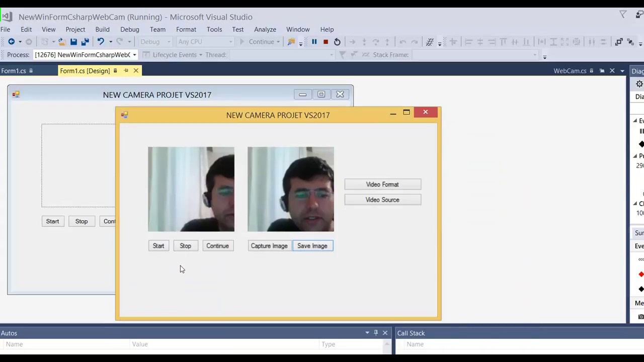
Task: Pause debugging with the Break All icon
Action: tap(314, 42)
